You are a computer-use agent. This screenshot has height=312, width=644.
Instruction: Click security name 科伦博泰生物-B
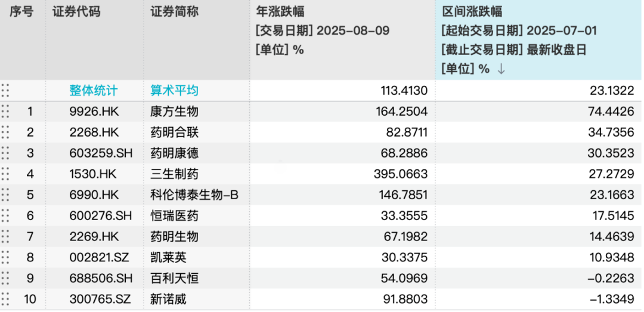(x=194, y=195)
